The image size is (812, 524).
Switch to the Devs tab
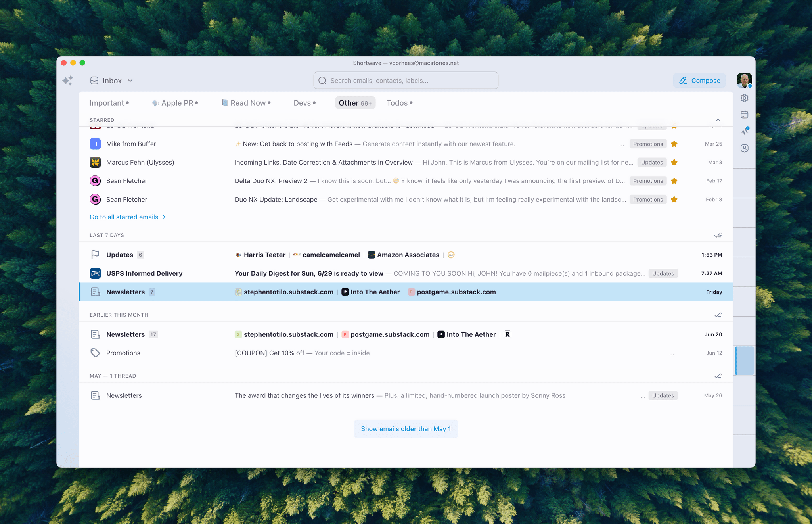(304, 103)
